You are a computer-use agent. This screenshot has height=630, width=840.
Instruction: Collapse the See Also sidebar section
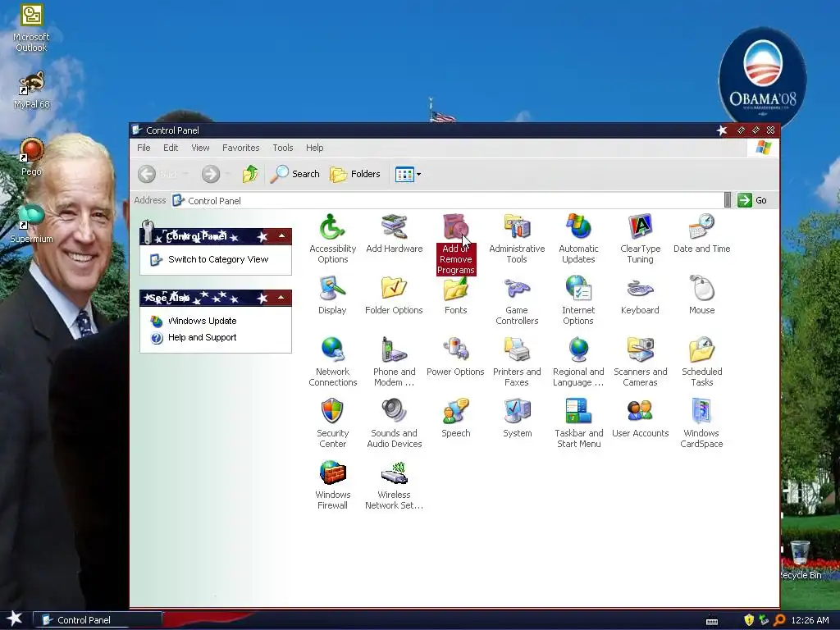pos(281,297)
